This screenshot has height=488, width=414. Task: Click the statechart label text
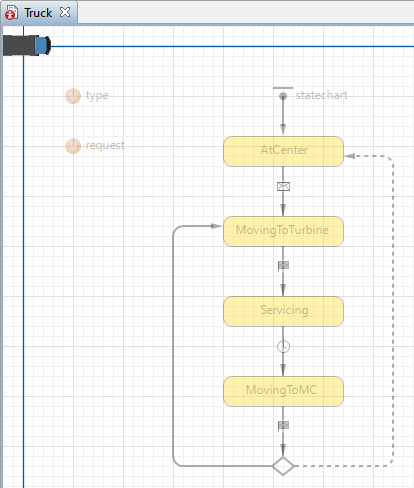tap(321, 95)
